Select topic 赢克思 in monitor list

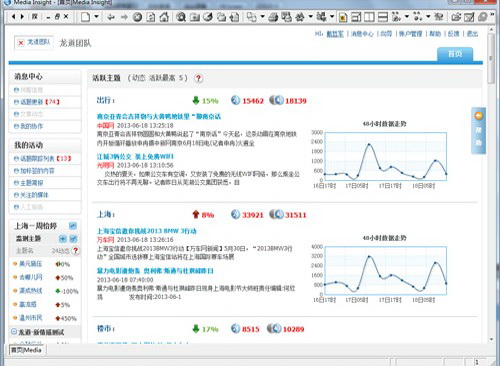click(x=28, y=304)
